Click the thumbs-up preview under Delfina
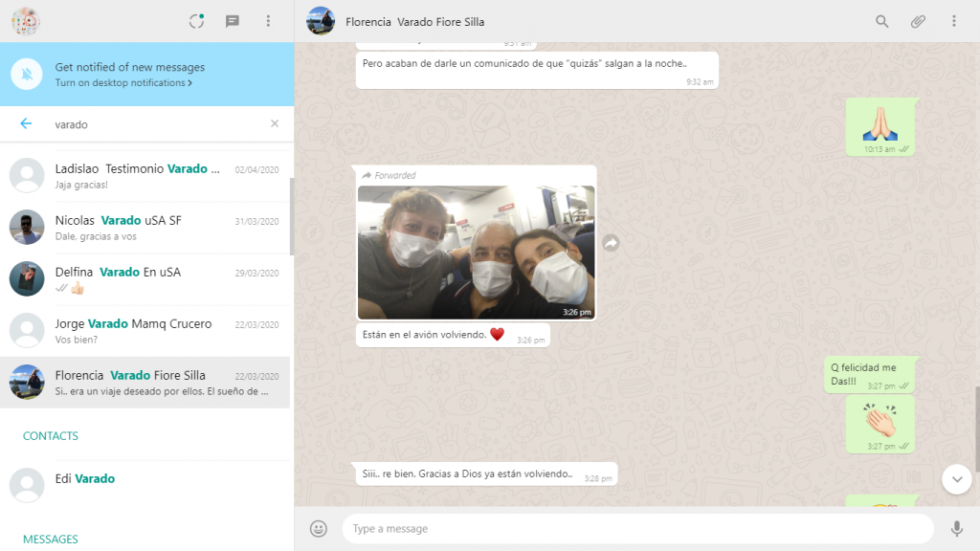The width and height of the screenshot is (980, 551). click(x=78, y=288)
